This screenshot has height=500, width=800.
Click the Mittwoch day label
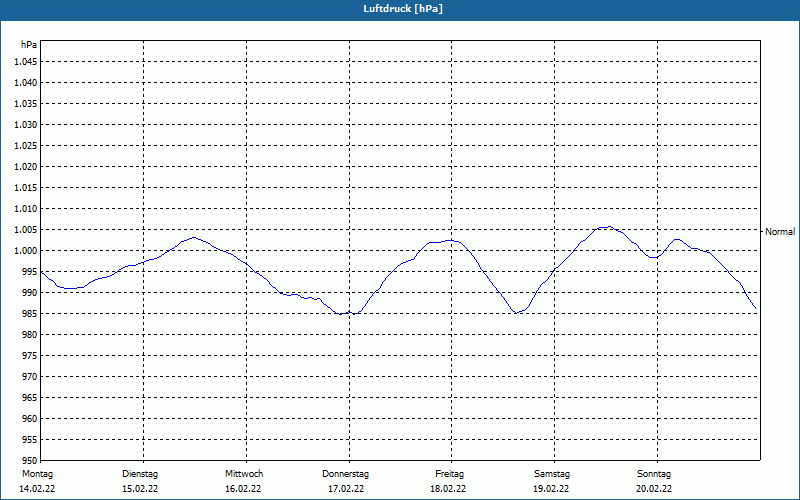pos(244,474)
